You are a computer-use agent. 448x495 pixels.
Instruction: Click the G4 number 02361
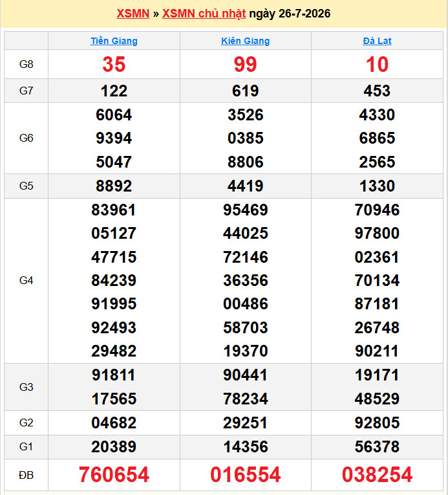pos(377,257)
